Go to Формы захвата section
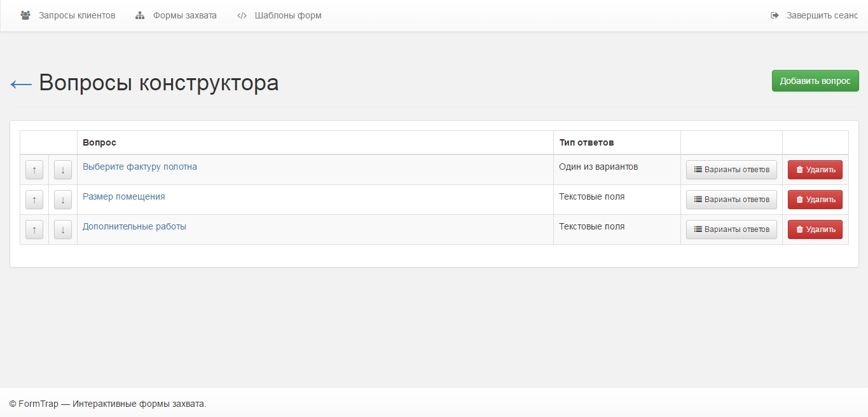Image resolution: width=868 pixels, height=417 pixels. [176, 15]
